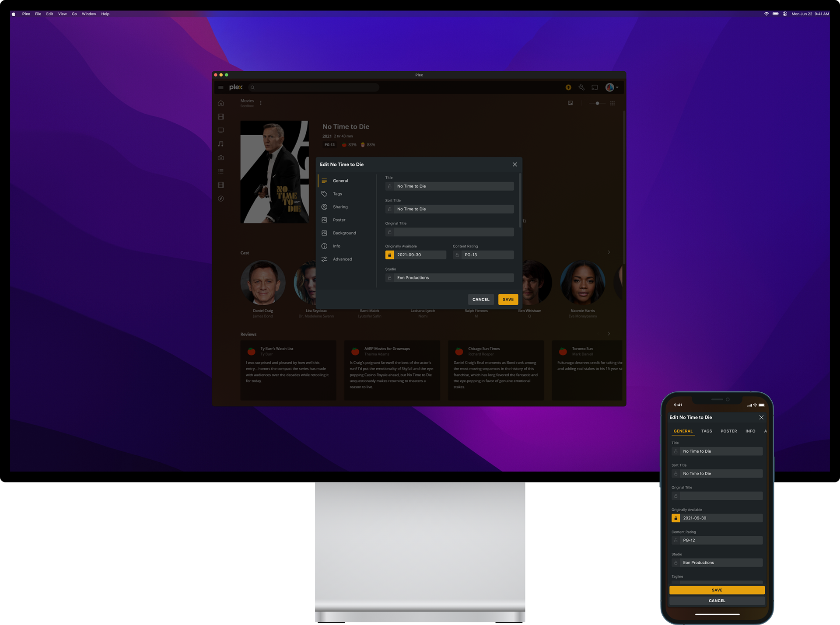Image resolution: width=840 pixels, height=625 pixels.
Task: Open the settings wrench icon
Action: (x=581, y=87)
